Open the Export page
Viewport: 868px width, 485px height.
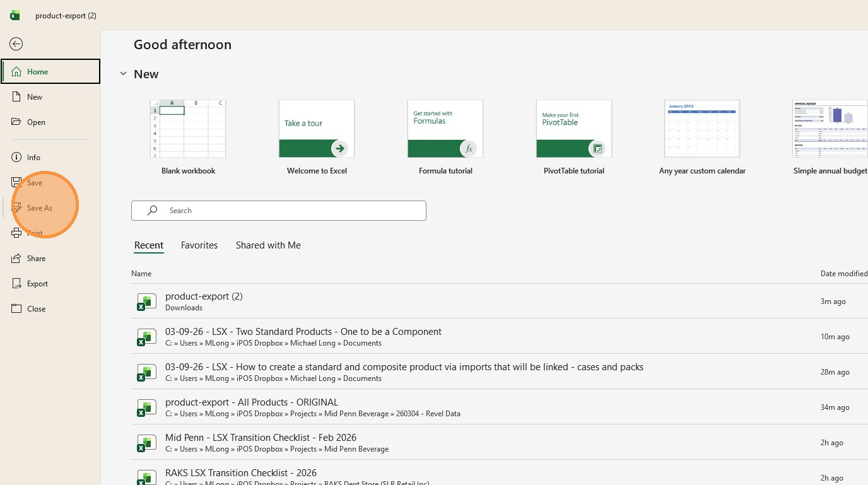[50, 283]
